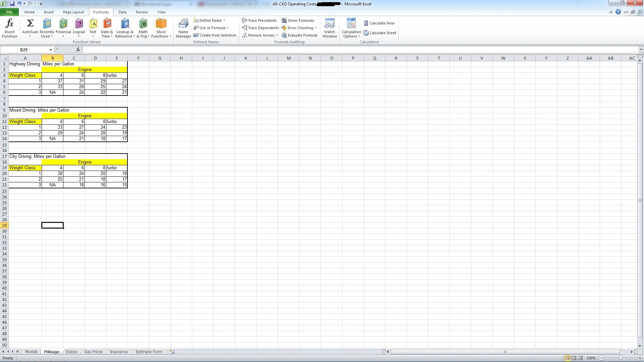Screen dimensions: 644x362
Task: Expand the Name Box dropdown arrow
Action: 51,50
